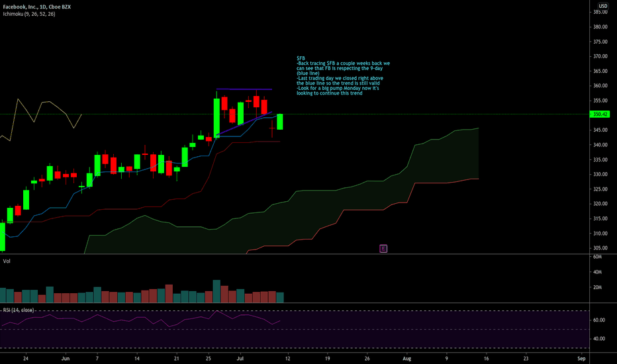The width and height of the screenshot is (617, 364).
Task: Click the most recent green candle
Action: (280, 122)
